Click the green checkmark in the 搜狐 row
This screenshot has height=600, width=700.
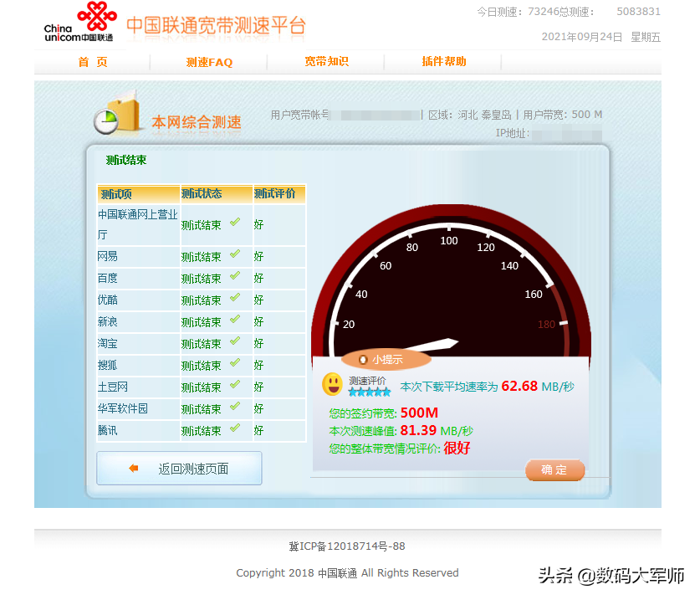(x=235, y=363)
